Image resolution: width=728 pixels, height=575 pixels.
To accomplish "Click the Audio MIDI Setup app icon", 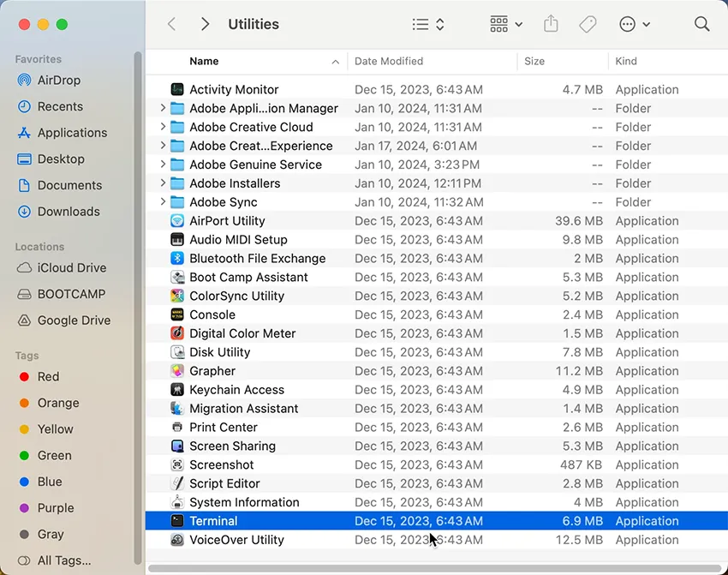I will tap(177, 239).
